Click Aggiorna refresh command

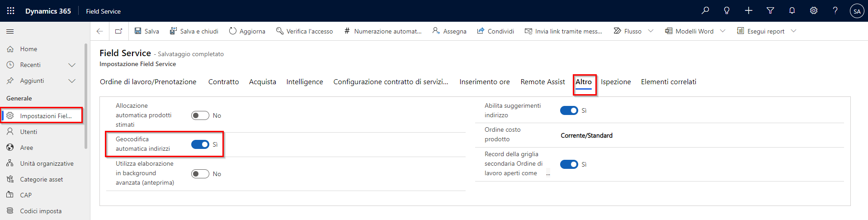click(247, 31)
